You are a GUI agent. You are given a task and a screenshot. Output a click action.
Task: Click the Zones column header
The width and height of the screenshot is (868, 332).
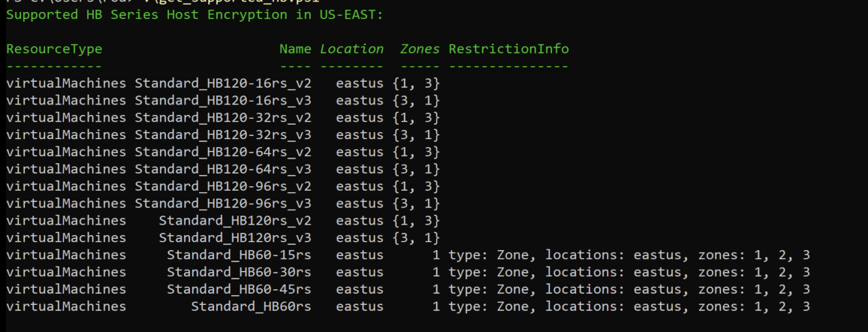(x=420, y=50)
